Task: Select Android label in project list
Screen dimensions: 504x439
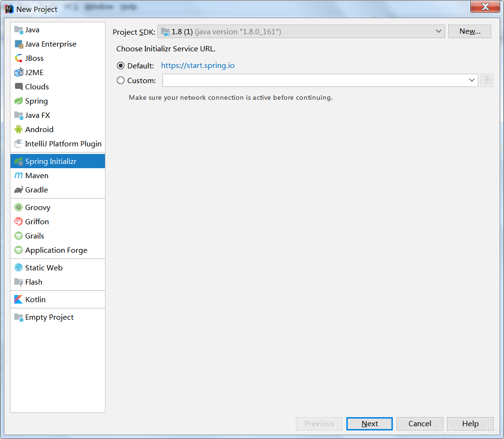Action: point(39,130)
